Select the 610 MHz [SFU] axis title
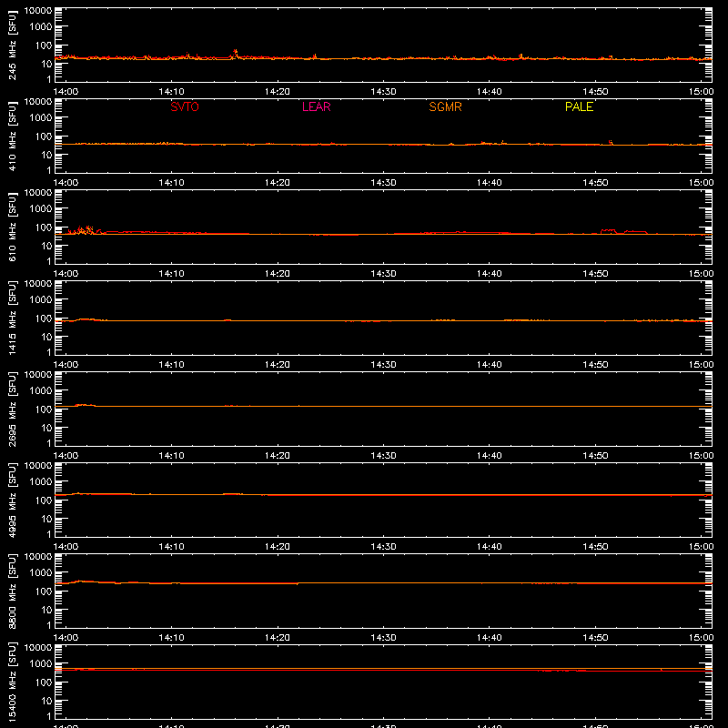The width and height of the screenshot is (728, 728). pos(12,227)
